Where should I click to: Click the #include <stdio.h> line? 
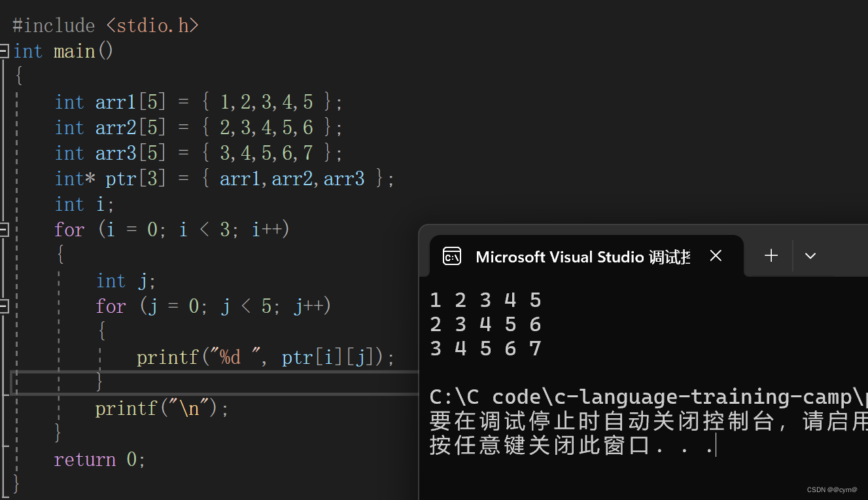(105, 26)
